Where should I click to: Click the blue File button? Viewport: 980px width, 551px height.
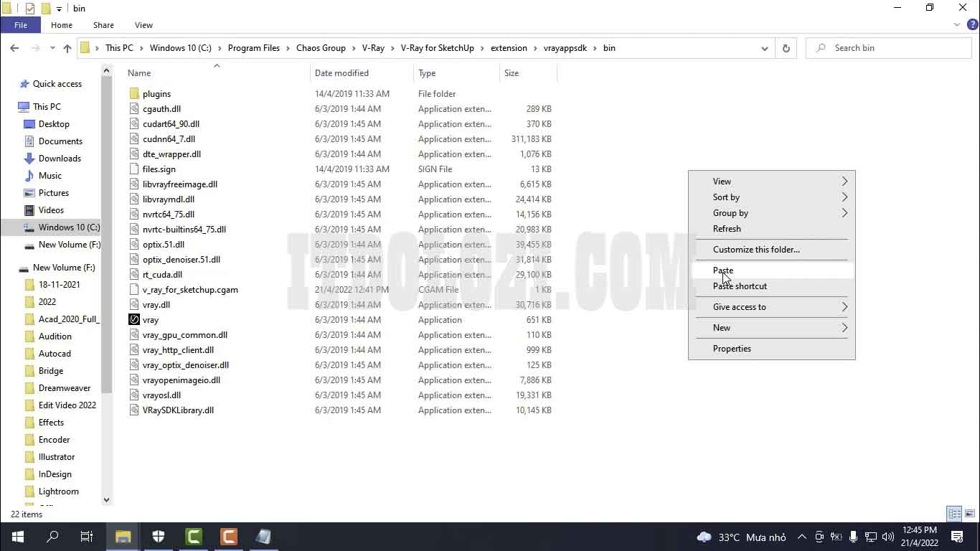pos(21,25)
